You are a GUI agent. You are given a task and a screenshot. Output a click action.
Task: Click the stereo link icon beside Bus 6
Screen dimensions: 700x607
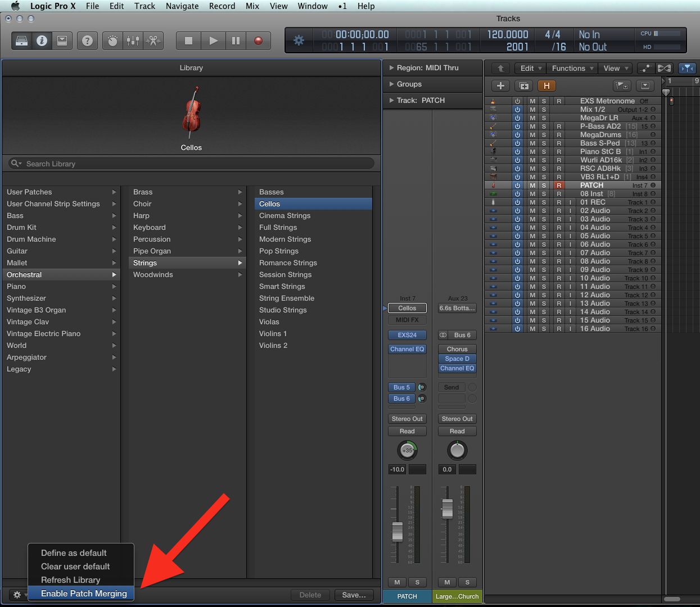pos(443,335)
